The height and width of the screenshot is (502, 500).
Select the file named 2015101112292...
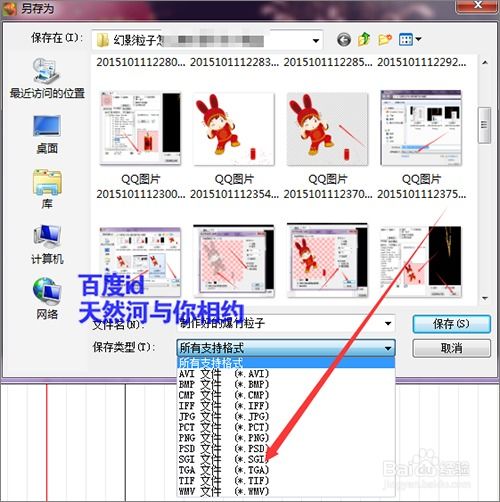pyautogui.click(x=421, y=62)
